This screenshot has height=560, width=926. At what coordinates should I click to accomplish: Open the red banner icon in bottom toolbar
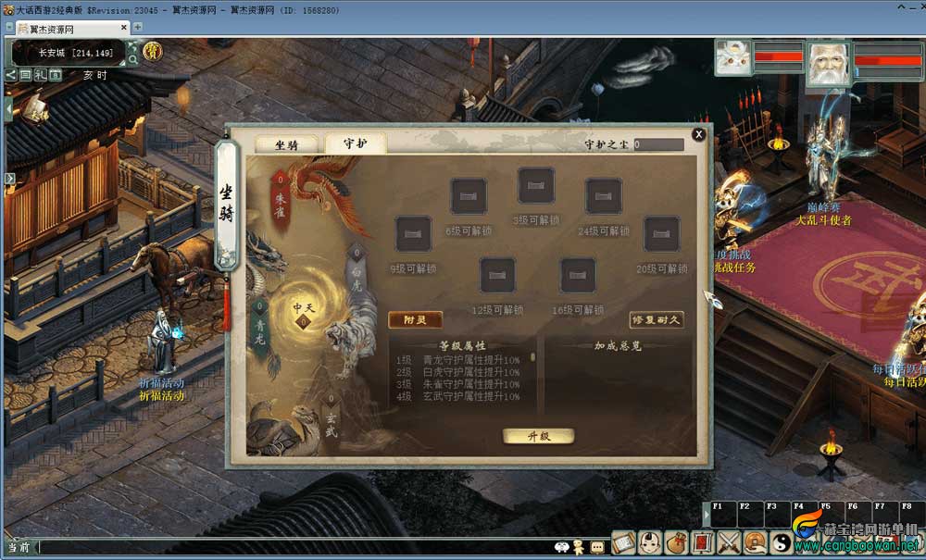pyautogui.click(x=703, y=542)
